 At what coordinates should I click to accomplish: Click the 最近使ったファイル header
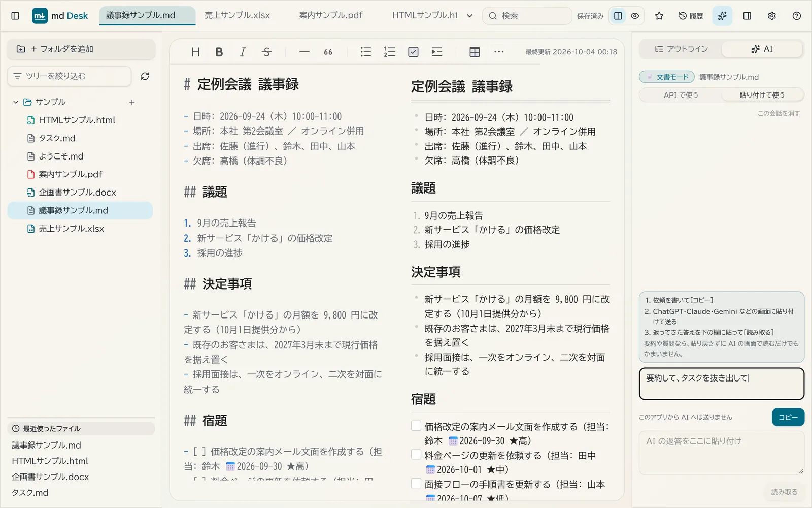(x=81, y=428)
